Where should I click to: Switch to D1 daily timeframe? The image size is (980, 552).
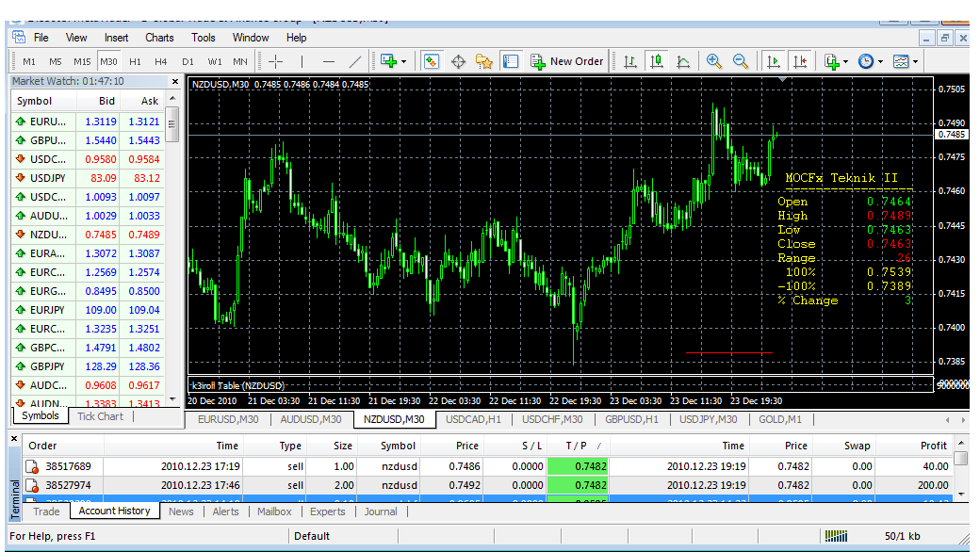pyautogui.click(x=188, y=61)
